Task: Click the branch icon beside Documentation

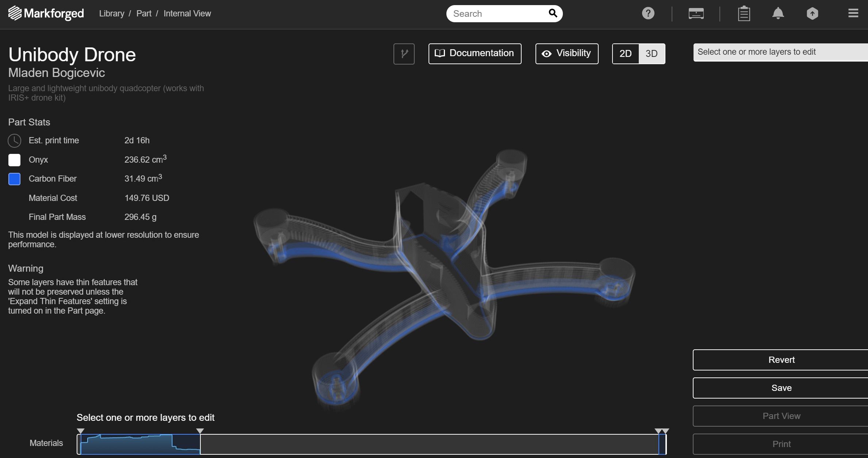Action: [404, 54]
